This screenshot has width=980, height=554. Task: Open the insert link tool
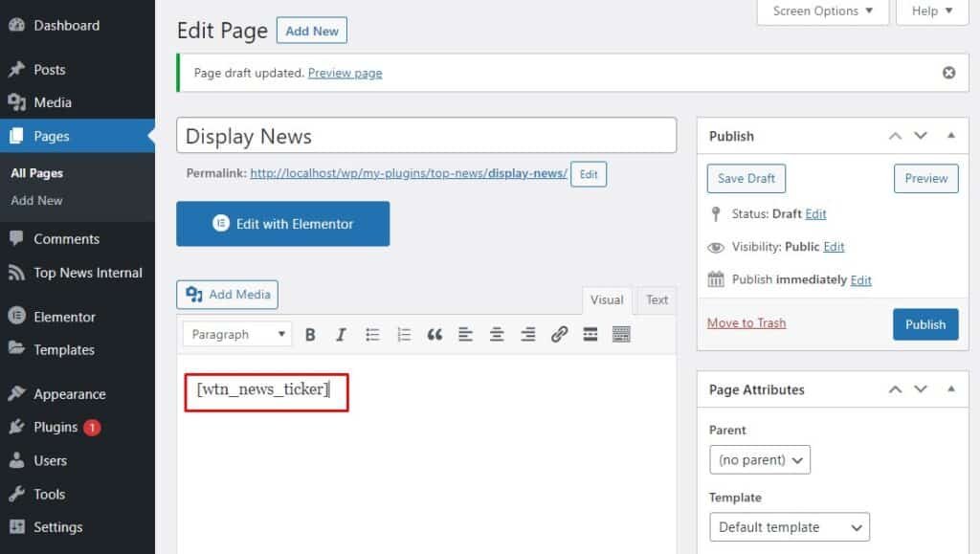559,334
